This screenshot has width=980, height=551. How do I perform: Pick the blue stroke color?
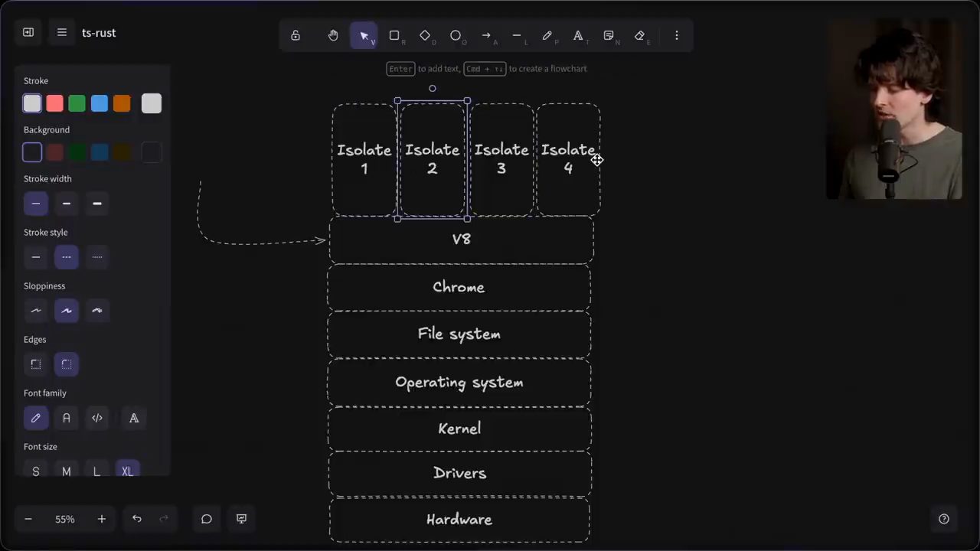coord(100,103)
